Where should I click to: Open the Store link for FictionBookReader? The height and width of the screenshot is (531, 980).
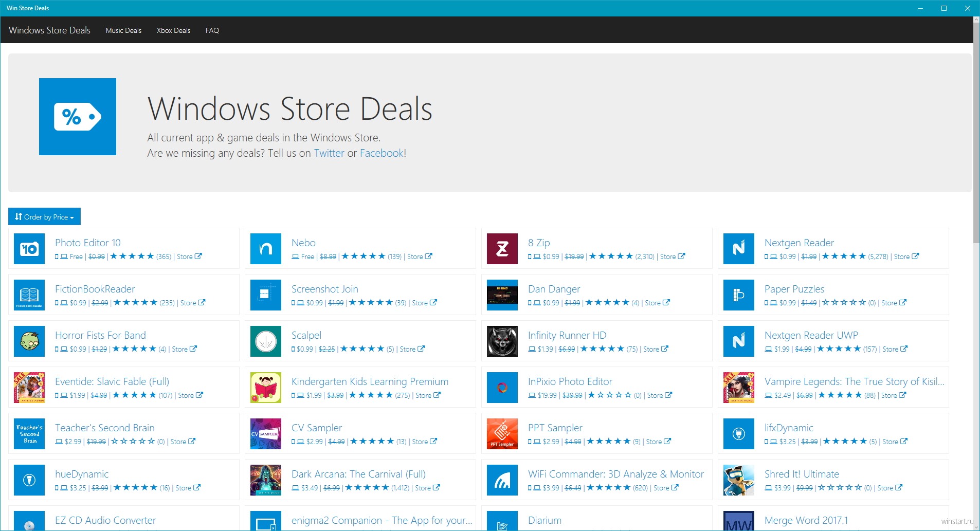pos(193,303)
